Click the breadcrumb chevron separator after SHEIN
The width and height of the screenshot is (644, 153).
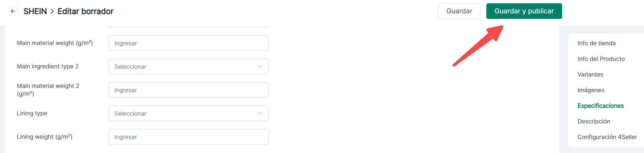tap(52, 11)
